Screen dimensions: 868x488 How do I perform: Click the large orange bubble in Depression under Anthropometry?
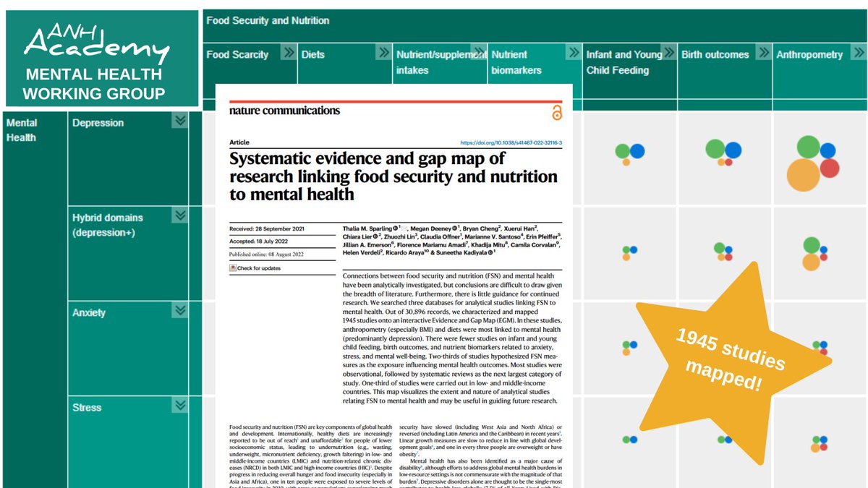803,175
